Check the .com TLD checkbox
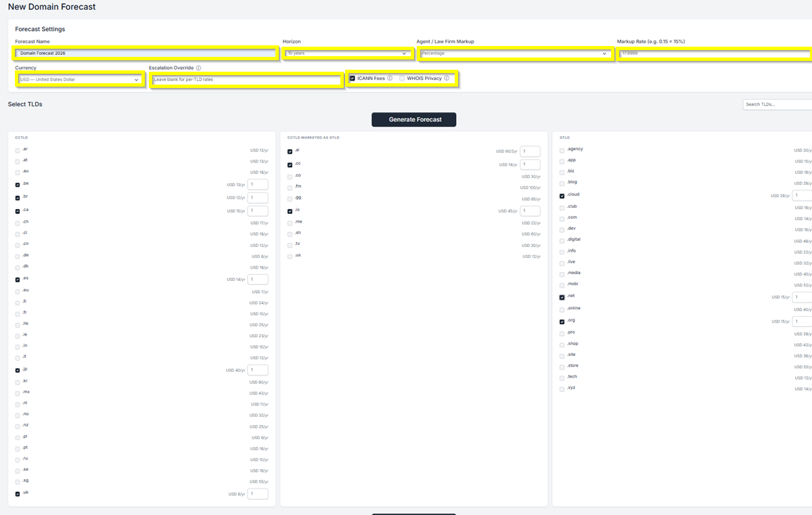The image size is (812, 515). pos(562,219)
